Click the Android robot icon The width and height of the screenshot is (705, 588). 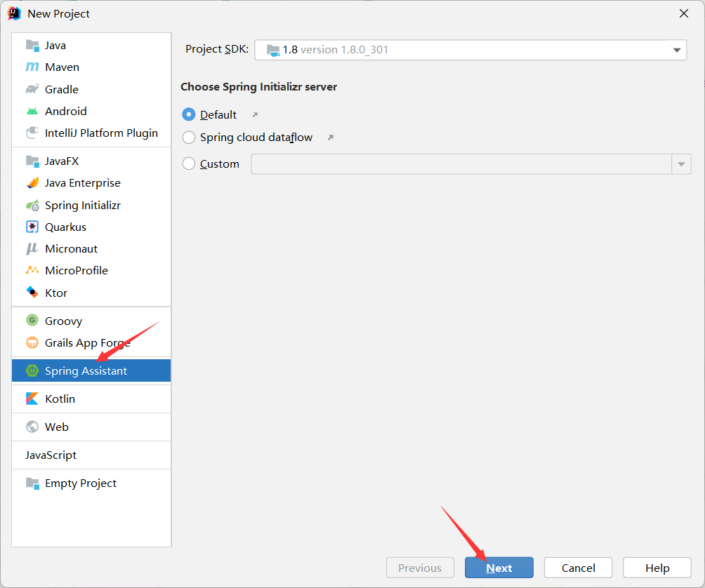pos(32,111)
